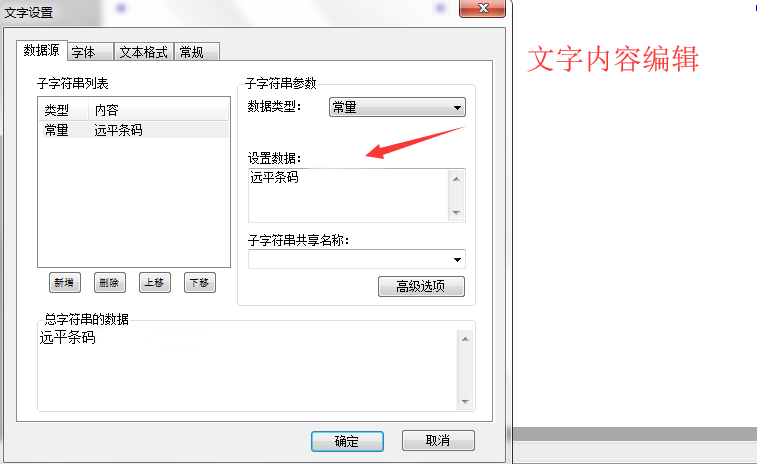Click the 总字符串的数据 scrollbar down arrow
This screenshot has width=757, height=464.
pyautogui.click(x=465, y=402)
